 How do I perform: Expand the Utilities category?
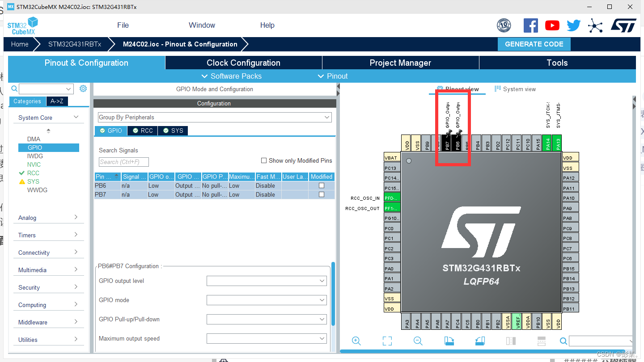[x=49, y=340]
